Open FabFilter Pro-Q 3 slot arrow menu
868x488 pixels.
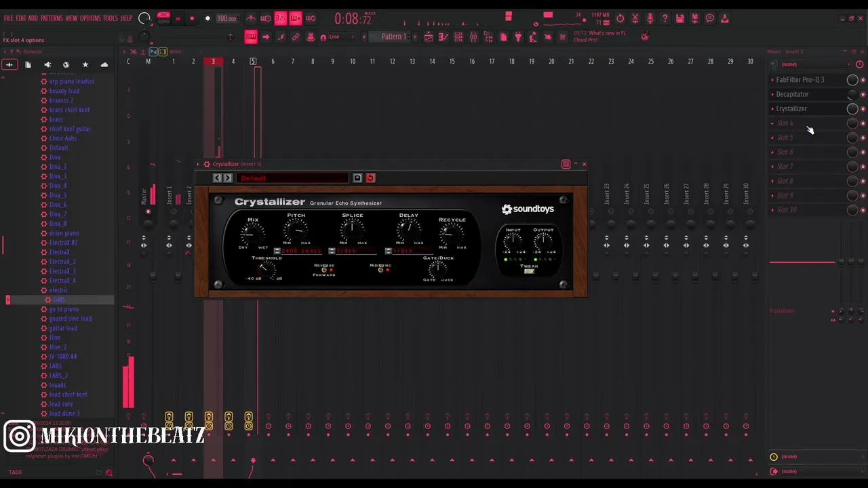(772, 80)
